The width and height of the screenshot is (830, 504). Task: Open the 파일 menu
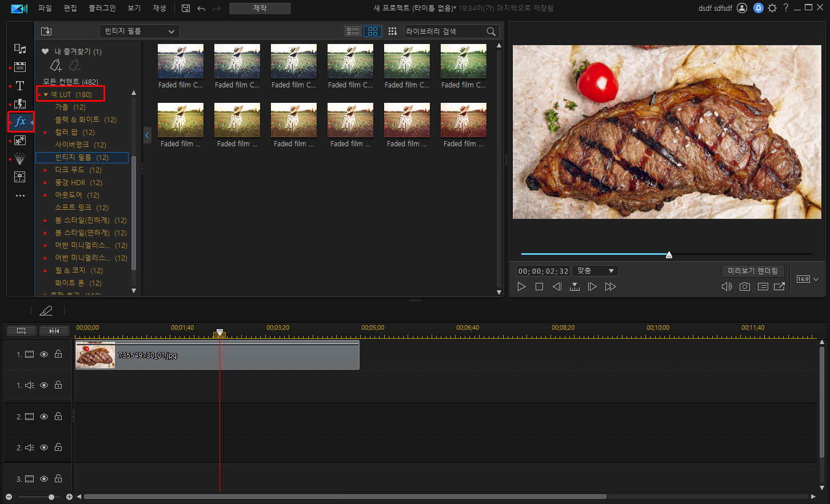coord(45,8)
